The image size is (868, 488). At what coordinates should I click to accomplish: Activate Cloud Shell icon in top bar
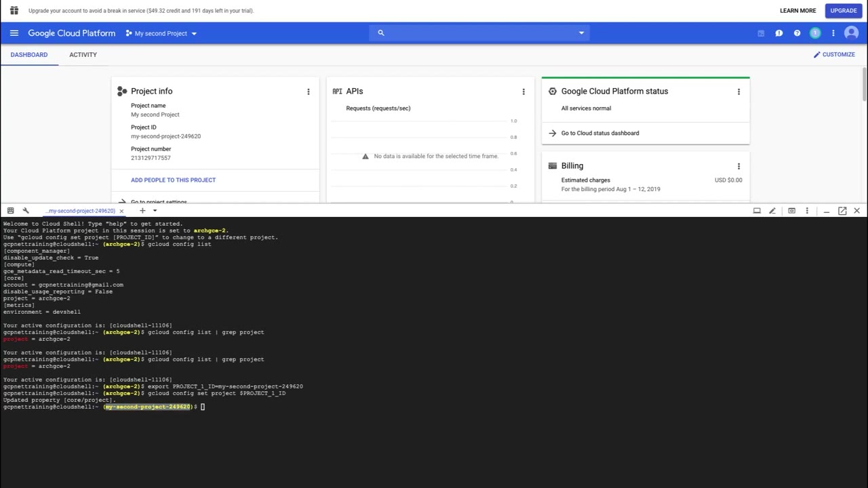(761, 33)
